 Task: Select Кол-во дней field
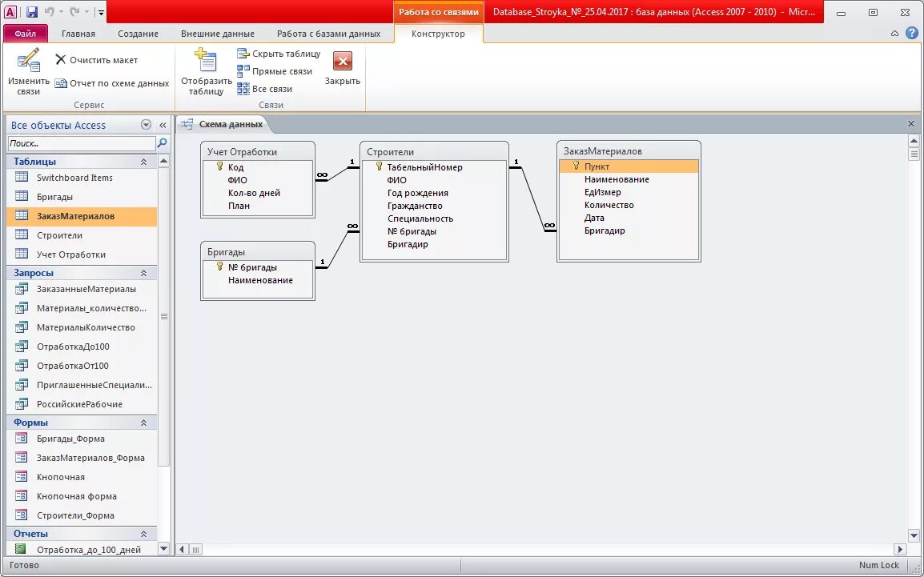click(254, 193)
